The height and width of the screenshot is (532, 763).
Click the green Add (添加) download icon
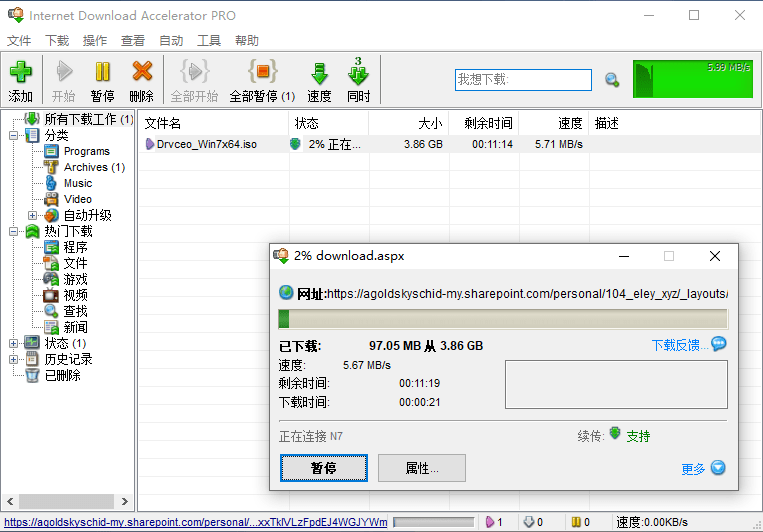pos(20,73)
